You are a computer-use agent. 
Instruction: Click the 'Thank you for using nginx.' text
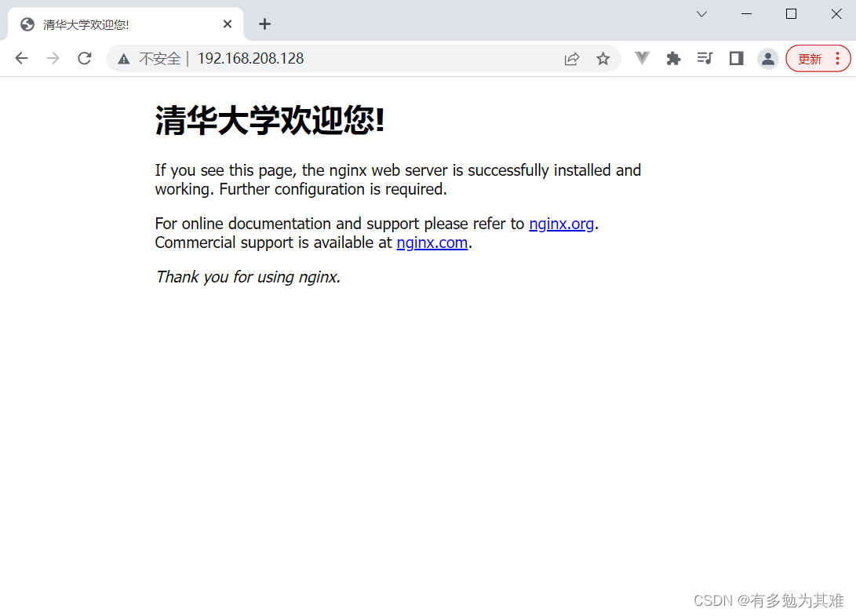pos(248,277)
